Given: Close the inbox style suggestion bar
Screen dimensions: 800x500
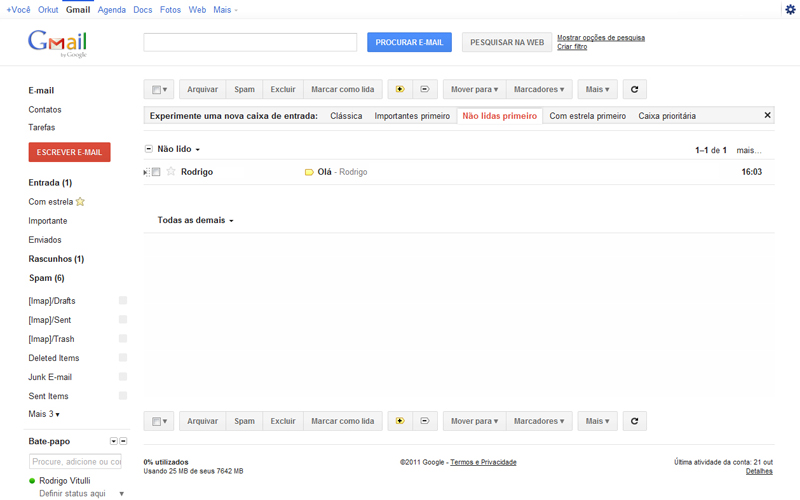Looking at the screenshot, I should pyautogui.click(x=767, y=115).
